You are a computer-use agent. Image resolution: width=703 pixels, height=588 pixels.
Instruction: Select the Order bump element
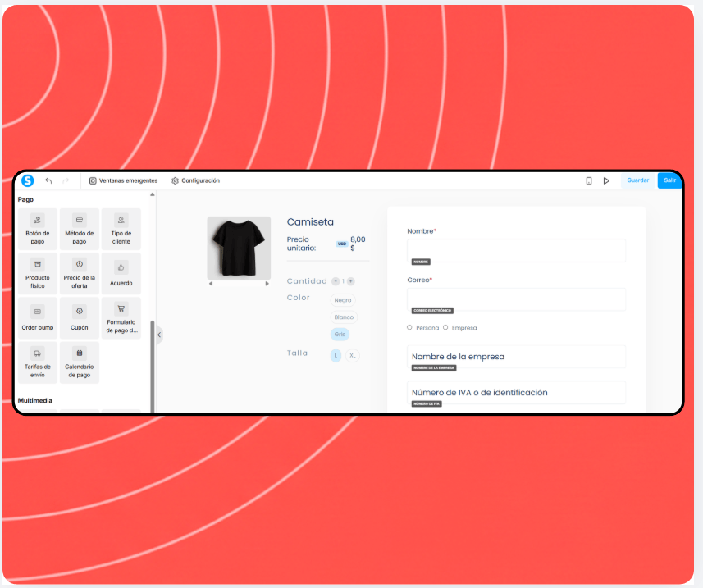pos(38,317)
